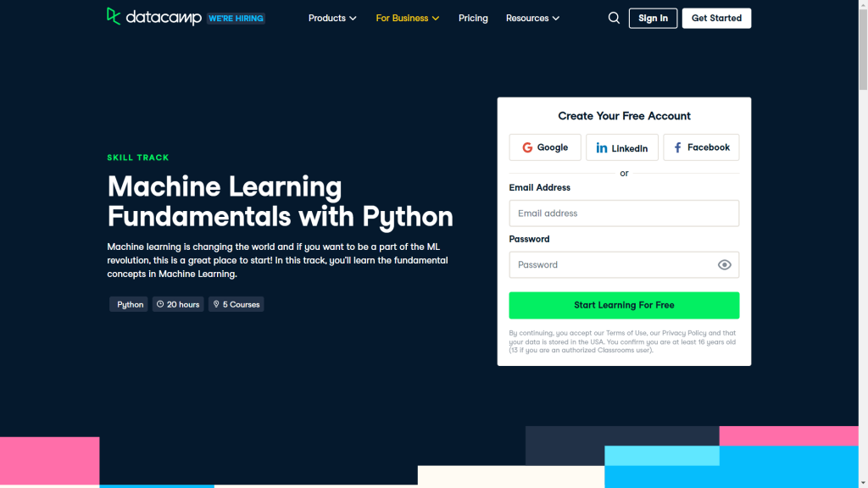Expand the Products dropdown menu
The image size is (868, 488).
(332, 19)
